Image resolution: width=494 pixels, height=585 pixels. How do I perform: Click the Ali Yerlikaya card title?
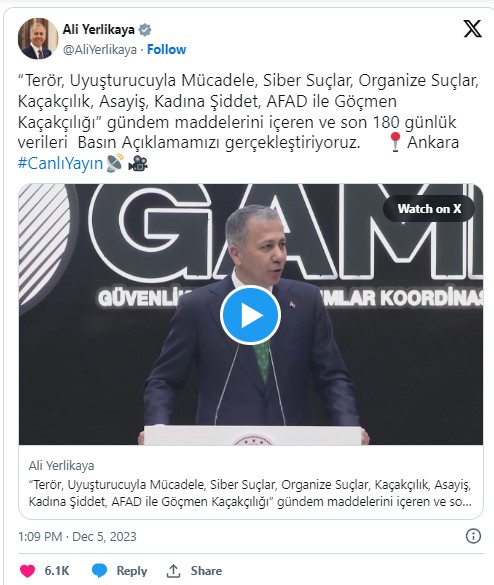[x=62, y=466]
